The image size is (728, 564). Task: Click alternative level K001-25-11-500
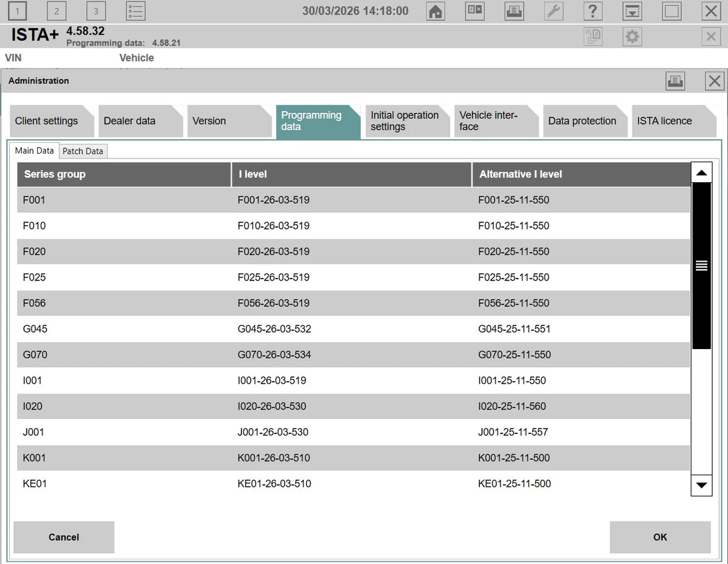pos(514,458)
